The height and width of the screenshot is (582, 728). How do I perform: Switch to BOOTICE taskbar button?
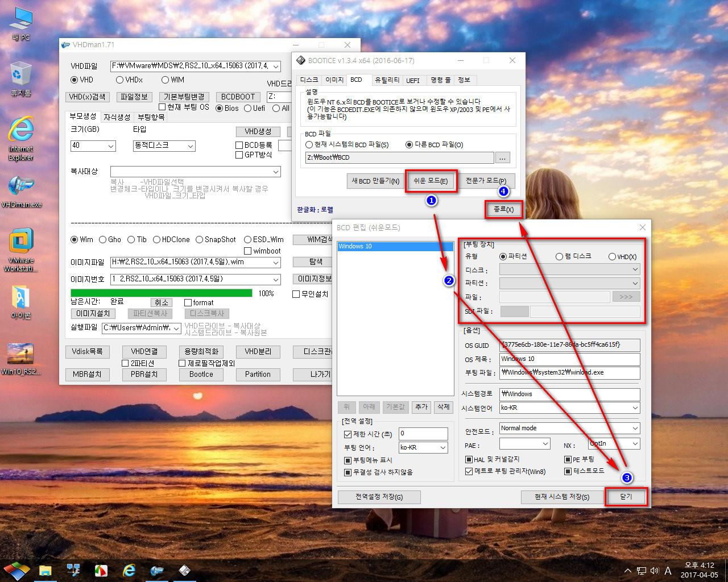[185, 570]
